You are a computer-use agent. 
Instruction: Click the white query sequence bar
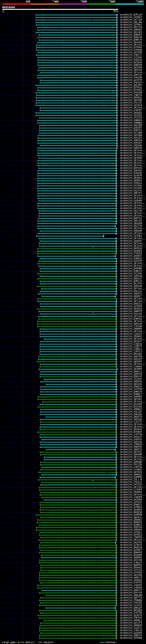coord(60,10)
